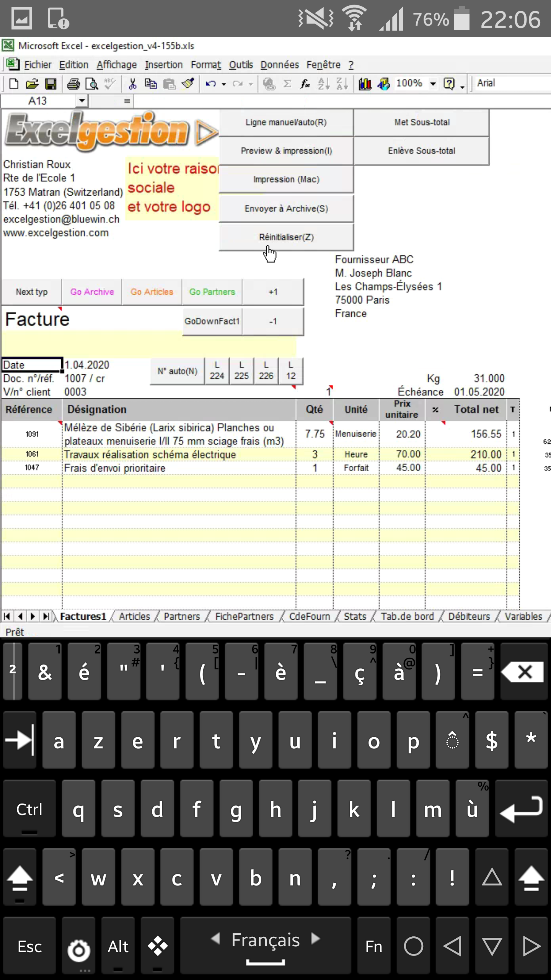Screen dimensions: 551x980
Task: Click the AutoSum sigma icon
Action: pyautogui.click(x=287, y=83)
